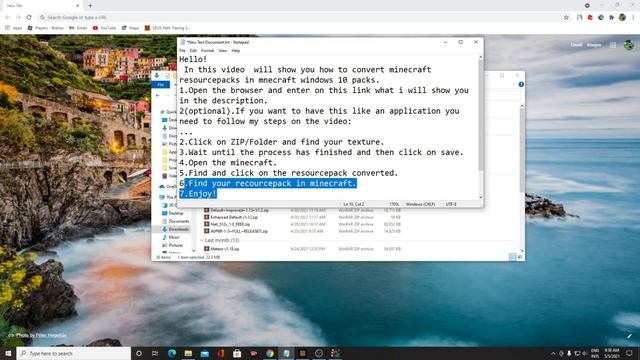Select the File tab in File Explorer
Viewport: 640px width, 360px height.
pyautogui.click(x=161, y=84)
